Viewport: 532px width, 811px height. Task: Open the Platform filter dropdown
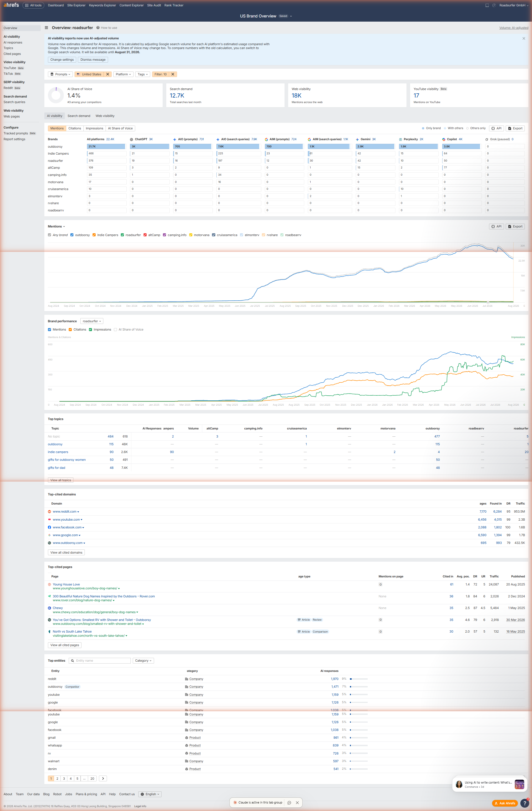coord(123,74)
